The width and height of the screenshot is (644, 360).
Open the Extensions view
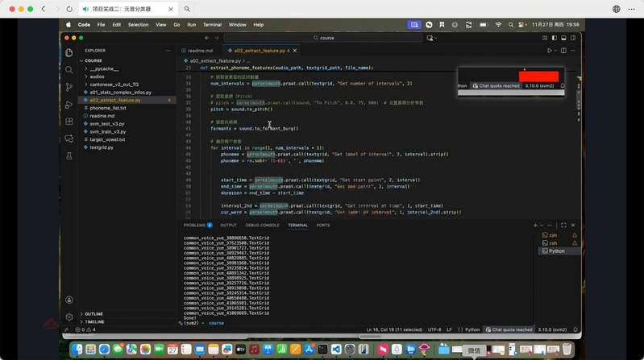point(69,122)
